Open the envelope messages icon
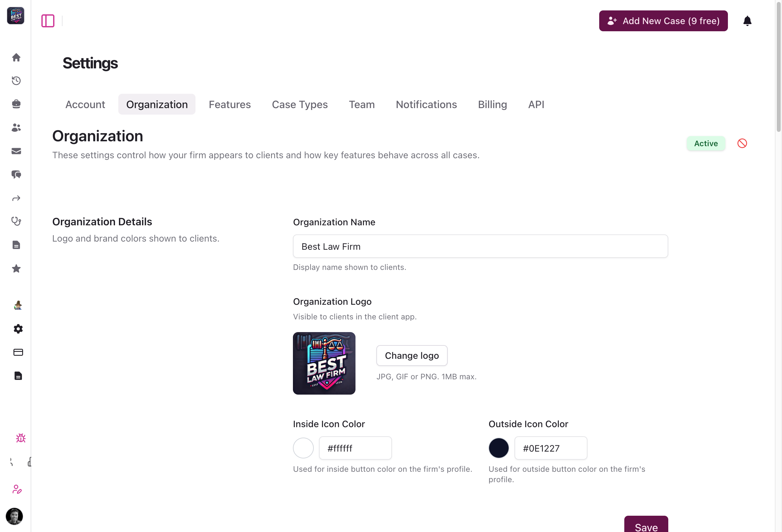Image resolution: width=782 pixels, height=532 pixels. pyautogui.click(x=16, y=151)
